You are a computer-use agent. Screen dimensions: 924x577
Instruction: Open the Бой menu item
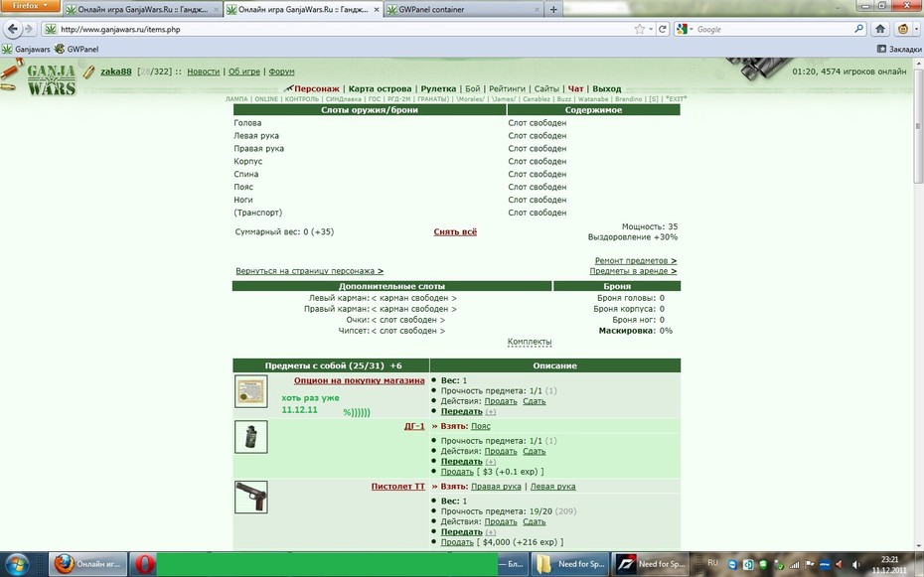pyautogui.click(x=473, y=89)
